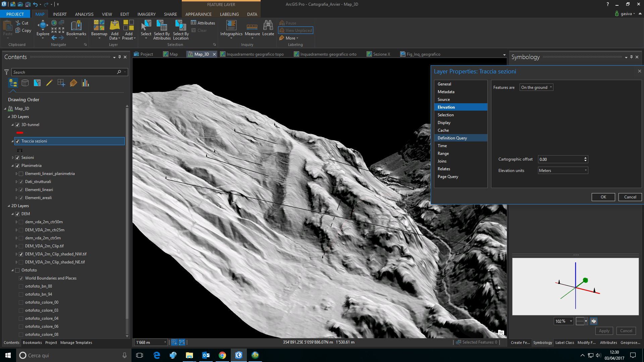644x362 pixels.
Task: Open the ANALYSIS ribbon tab
Action: tap(84, 14)
